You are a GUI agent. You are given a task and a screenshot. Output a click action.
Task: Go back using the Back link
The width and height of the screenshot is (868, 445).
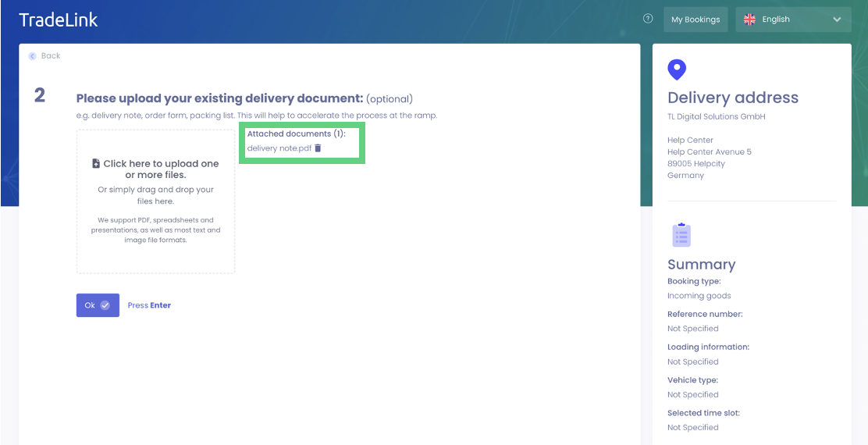coord(51,56)
